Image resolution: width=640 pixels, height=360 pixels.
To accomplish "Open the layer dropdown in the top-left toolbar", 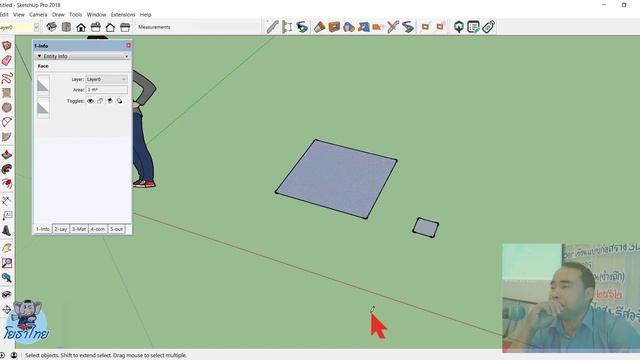I will 36,27.
